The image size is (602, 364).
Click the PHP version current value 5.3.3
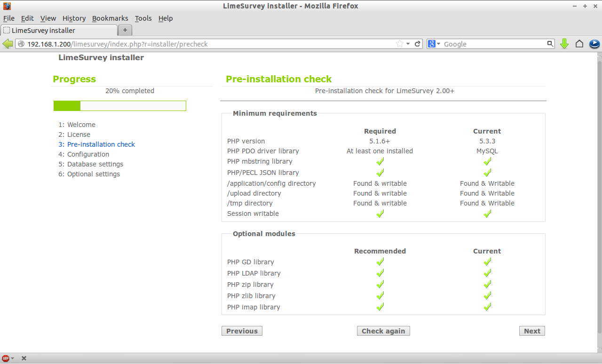click(487, 141)
